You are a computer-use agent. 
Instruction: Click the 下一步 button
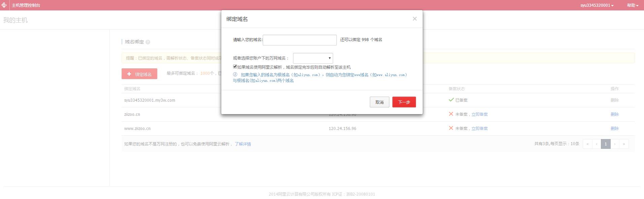coord(404,102)
